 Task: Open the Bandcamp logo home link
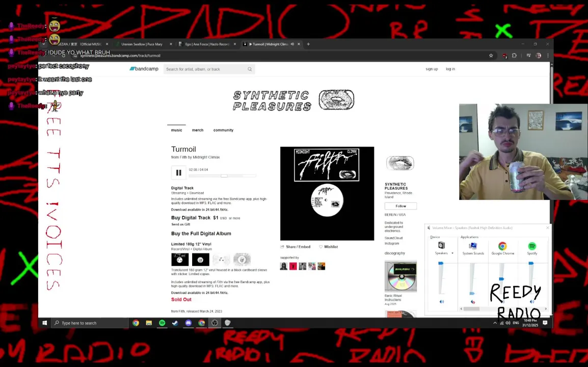[x=144, y=69]
